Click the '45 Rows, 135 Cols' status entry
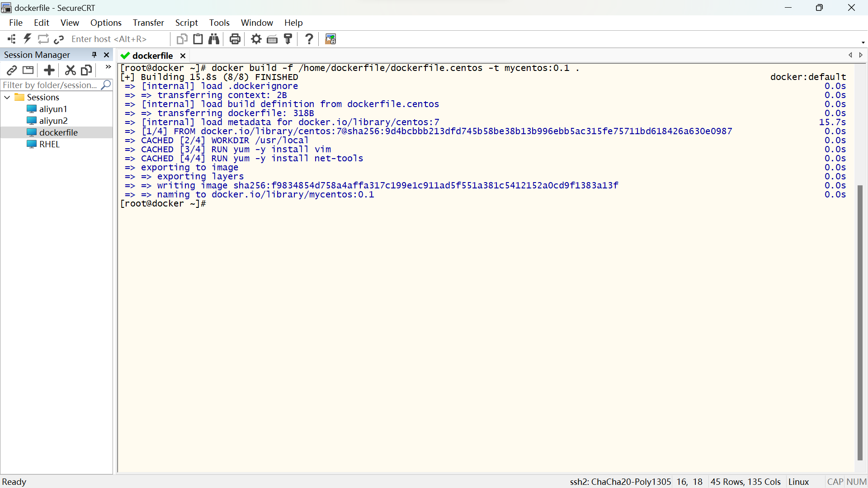Screen dimensions: 868x488 746,482
